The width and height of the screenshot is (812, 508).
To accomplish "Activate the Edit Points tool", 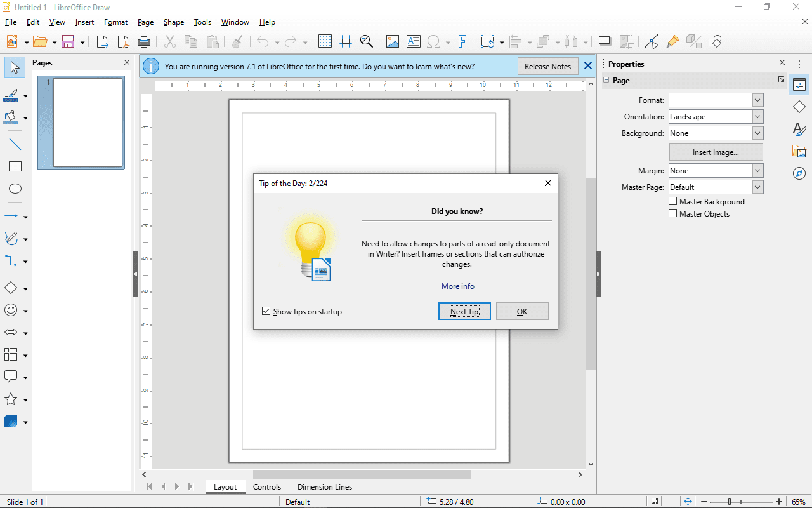I will pos(652,42).
